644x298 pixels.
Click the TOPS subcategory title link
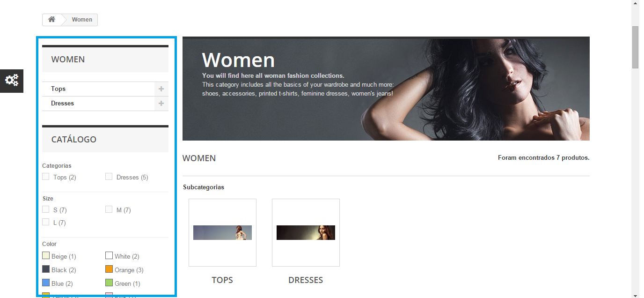(222, 280)
